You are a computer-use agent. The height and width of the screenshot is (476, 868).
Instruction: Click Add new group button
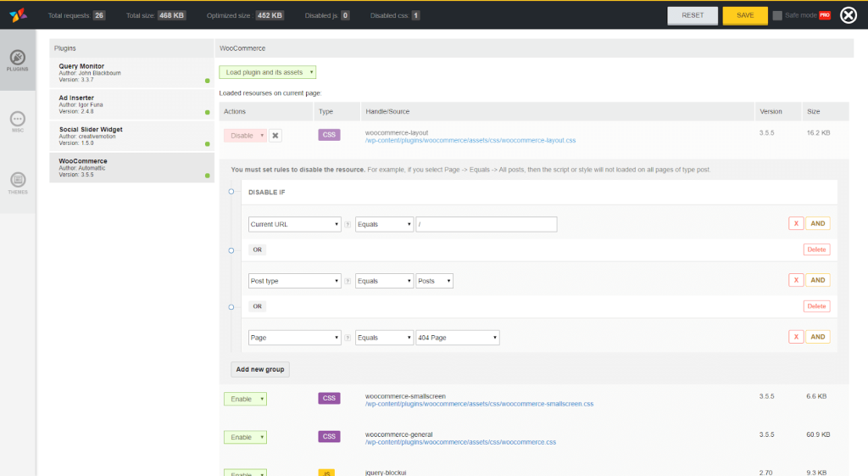260,370
